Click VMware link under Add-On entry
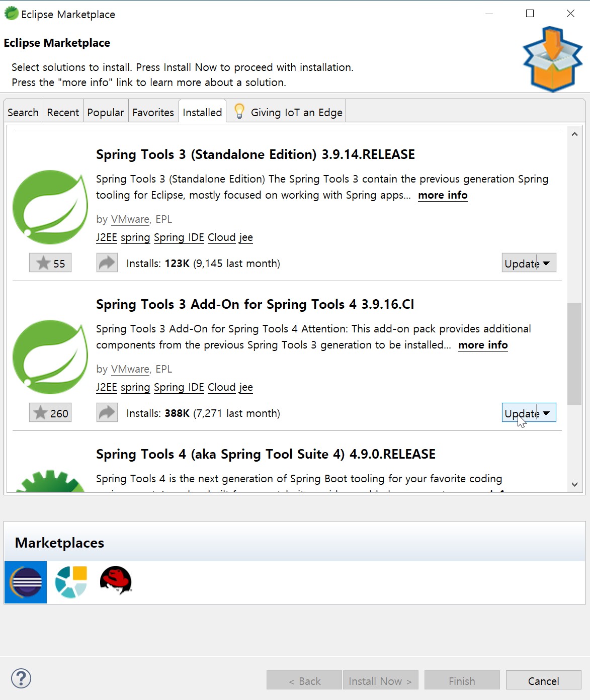The height and width of the screenshot is (700, 590). [x=130, y=369]
